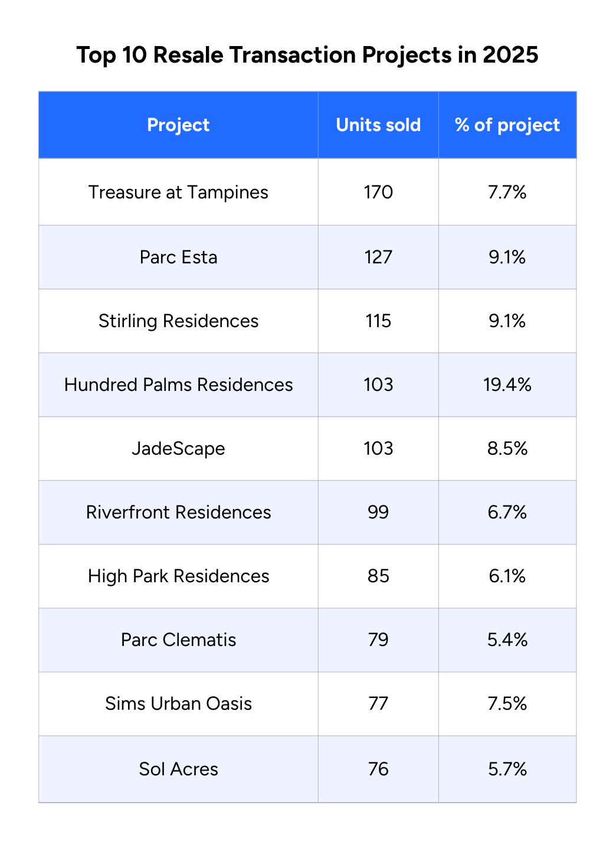Select the 5.4% Parc Clematis percentage
This screenshot has height=845, width=616.
pos(507,640)
